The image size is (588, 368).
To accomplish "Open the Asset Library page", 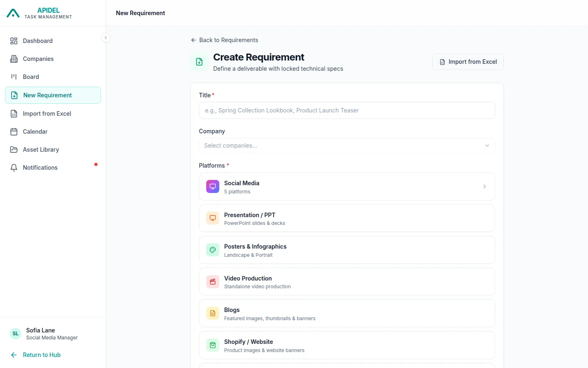I will pos(53,150).
